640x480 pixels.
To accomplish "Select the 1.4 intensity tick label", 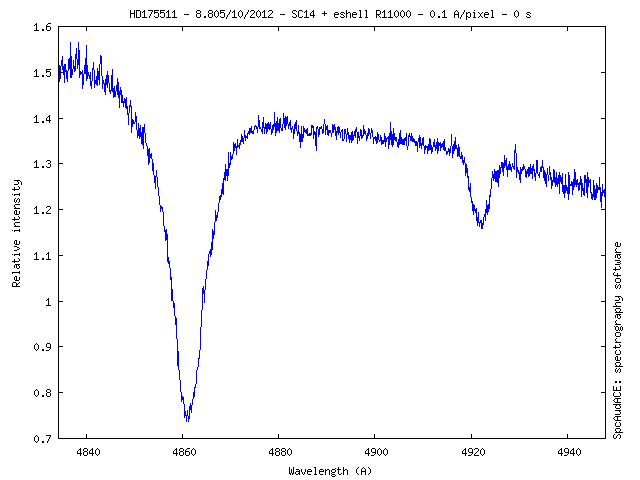I will click(42, 119).
